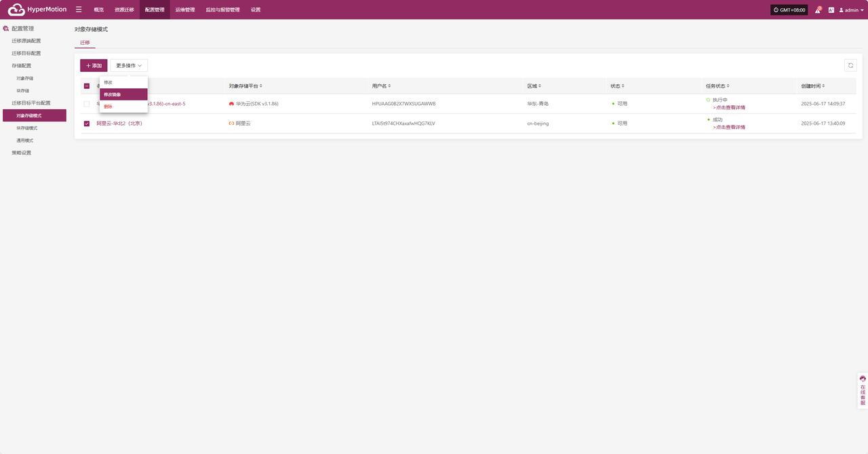
Task: Click the 2025-06-17 14:09:37 timestamp
Action: (x=823, y=104)
